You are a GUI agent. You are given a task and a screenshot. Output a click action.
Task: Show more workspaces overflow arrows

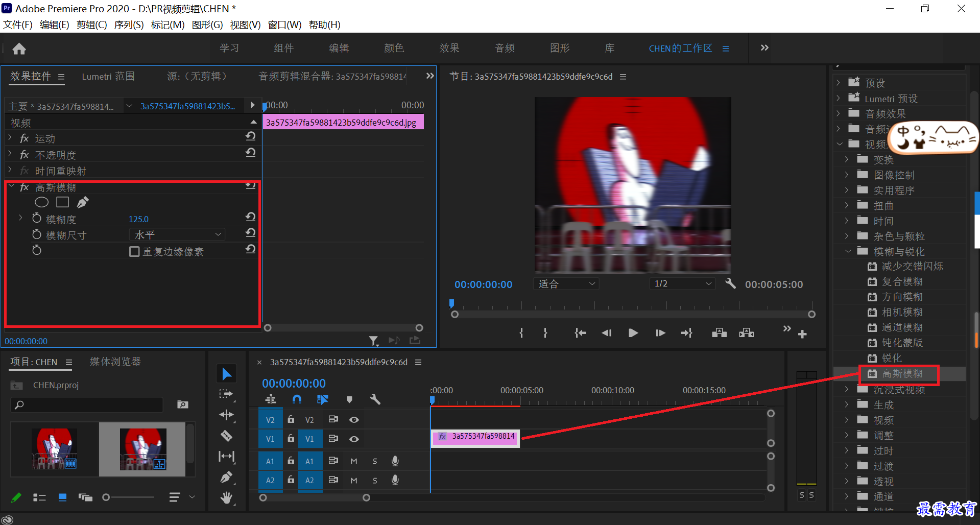pos(764,47)
